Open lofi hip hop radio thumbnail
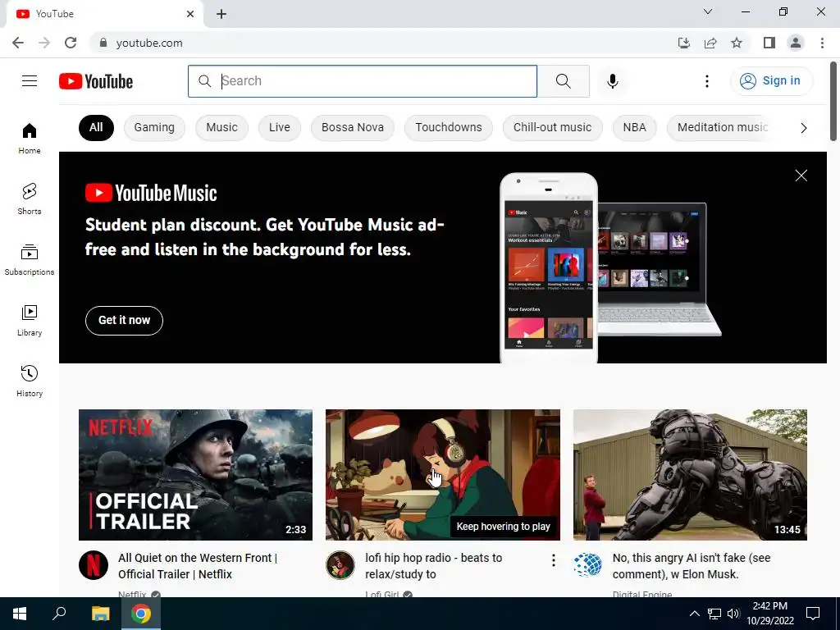 [x=443, y=475]
